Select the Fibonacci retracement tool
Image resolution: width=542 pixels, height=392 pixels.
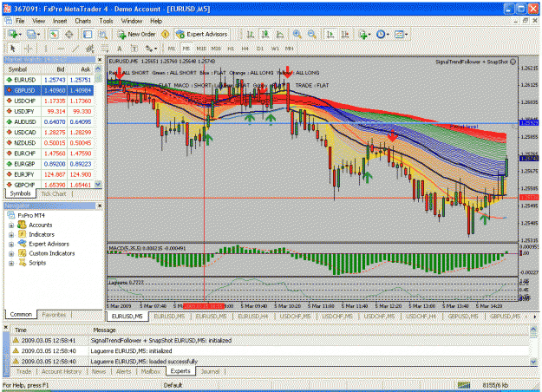(104, 49)
